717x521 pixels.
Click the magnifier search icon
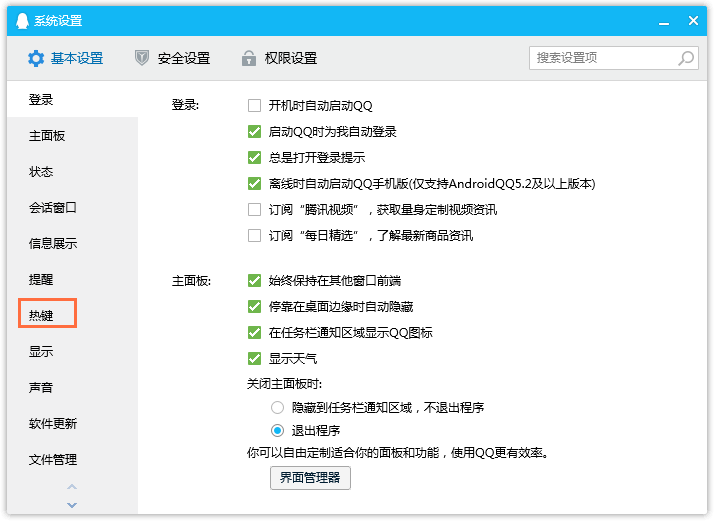click(685, 58)
